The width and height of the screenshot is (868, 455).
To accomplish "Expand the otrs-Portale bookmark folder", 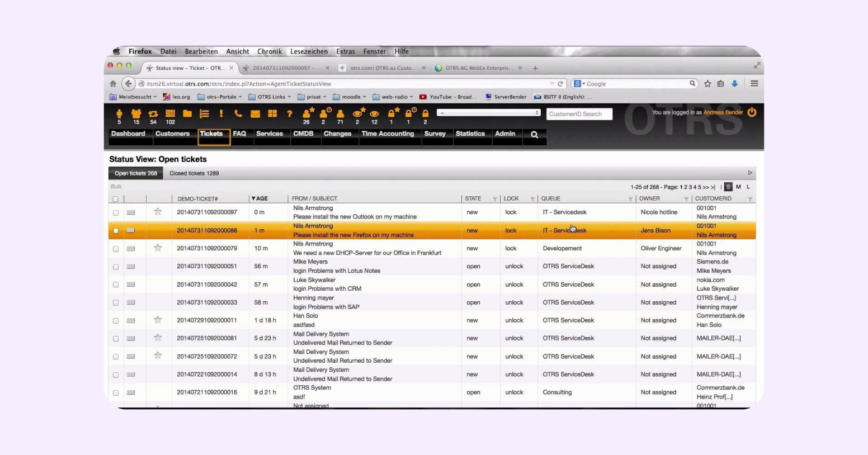I will [220, 97].
